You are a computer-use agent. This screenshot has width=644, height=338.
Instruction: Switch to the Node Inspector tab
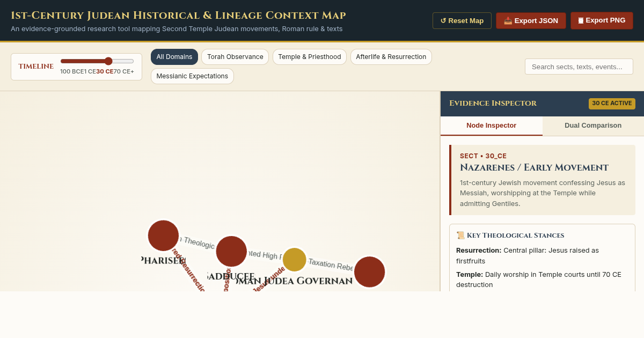492,126
